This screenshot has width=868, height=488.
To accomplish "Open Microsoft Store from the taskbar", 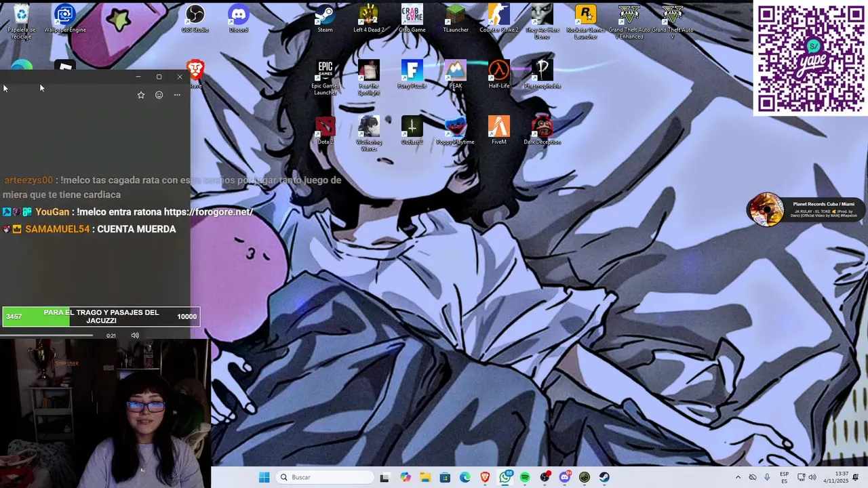I will 445,477.
